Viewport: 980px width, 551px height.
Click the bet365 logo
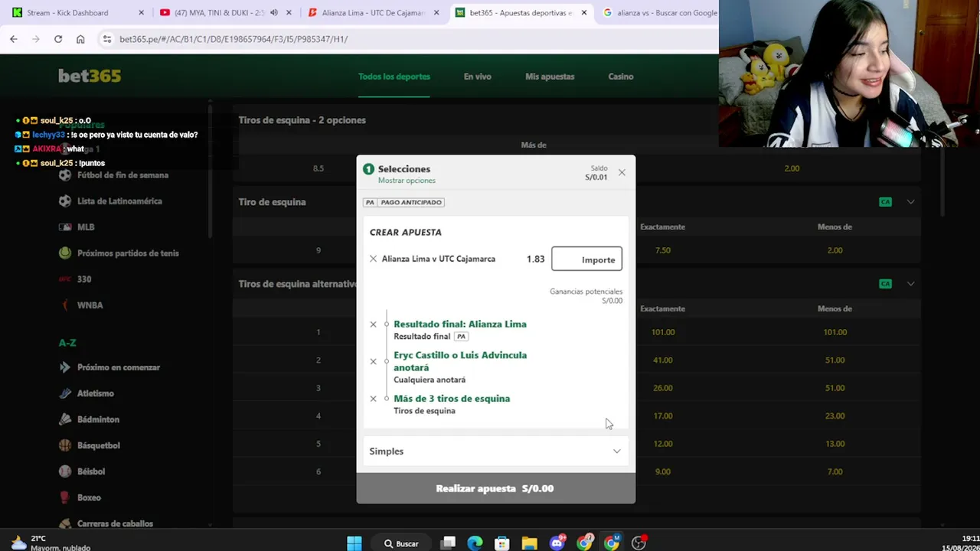(x=90, y=76)
